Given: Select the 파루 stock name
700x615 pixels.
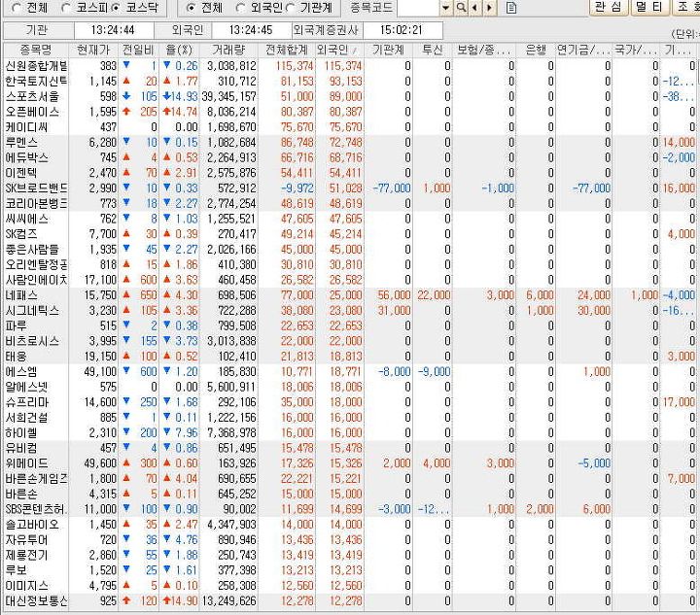Looking at the screenshot, I should pos(17,325).
